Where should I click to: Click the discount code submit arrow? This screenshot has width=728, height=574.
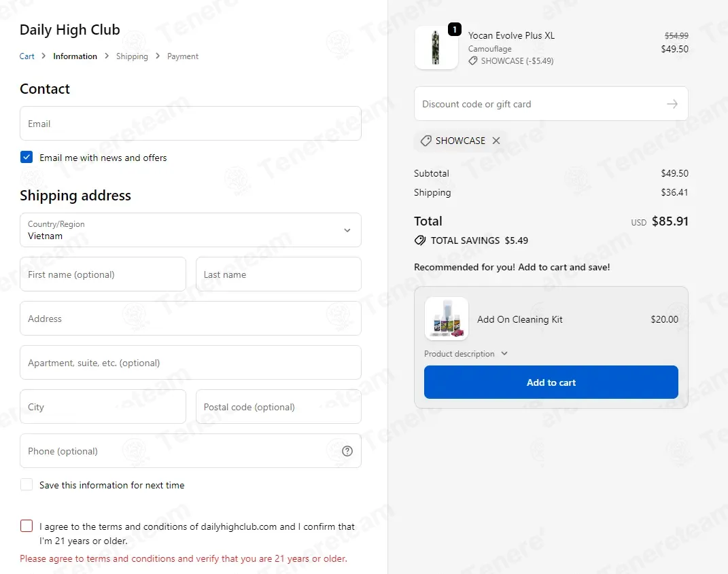[672, 104]
